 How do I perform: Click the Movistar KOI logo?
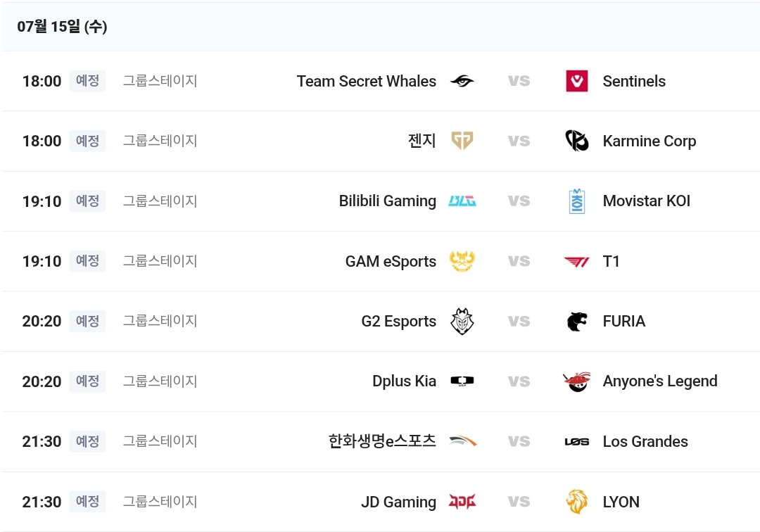577,201
